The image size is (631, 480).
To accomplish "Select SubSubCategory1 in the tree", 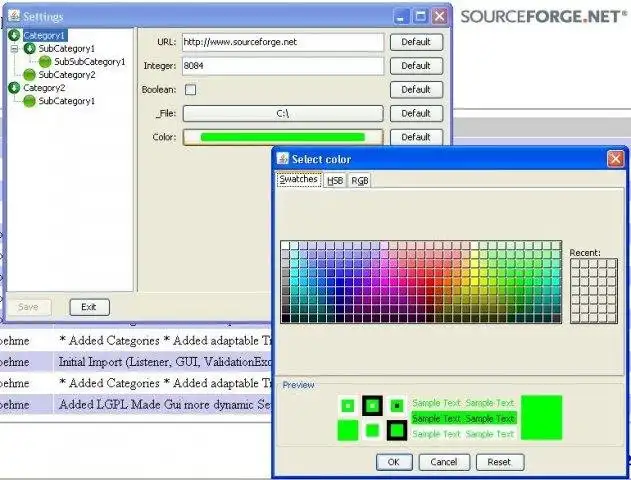I will [90, 62].
